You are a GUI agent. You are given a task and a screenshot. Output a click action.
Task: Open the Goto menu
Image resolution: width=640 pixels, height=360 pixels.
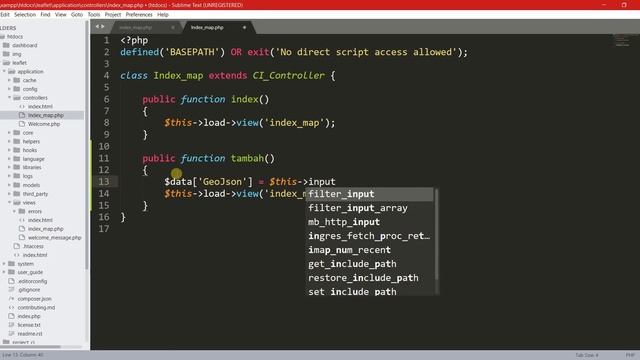(x=77, y=14)
